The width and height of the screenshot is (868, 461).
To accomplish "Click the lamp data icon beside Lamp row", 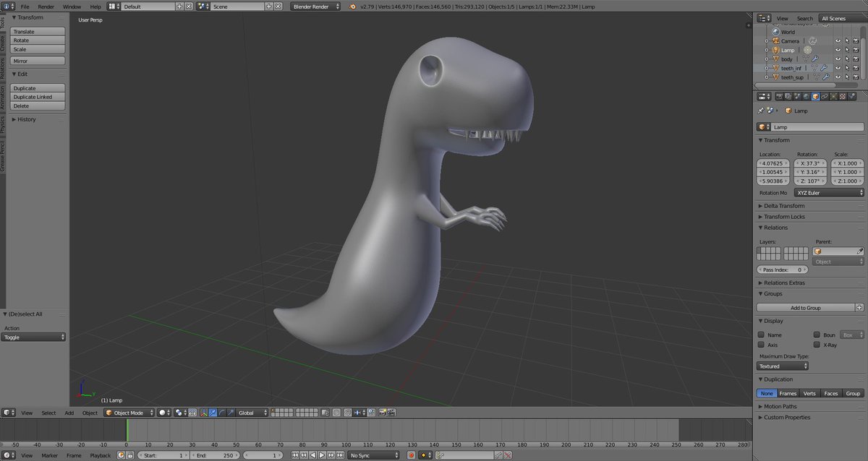I will coord(807,50).
